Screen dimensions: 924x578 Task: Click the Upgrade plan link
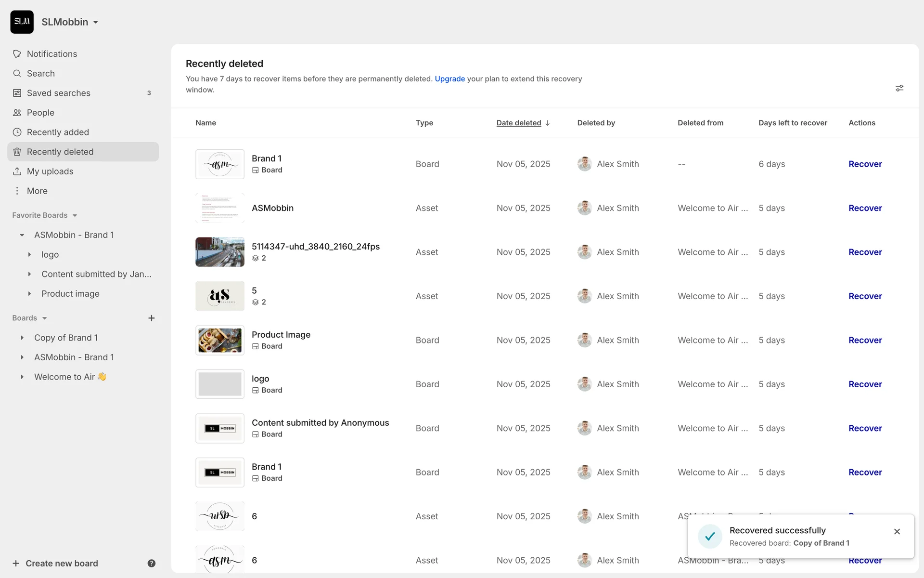coord(449,79)
